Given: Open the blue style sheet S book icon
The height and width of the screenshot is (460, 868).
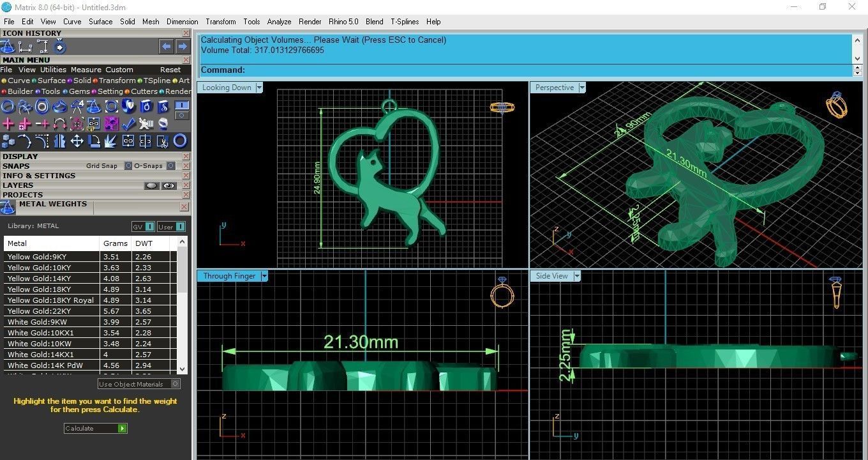Looking at the screenshot, I should [x=163, y=106].
